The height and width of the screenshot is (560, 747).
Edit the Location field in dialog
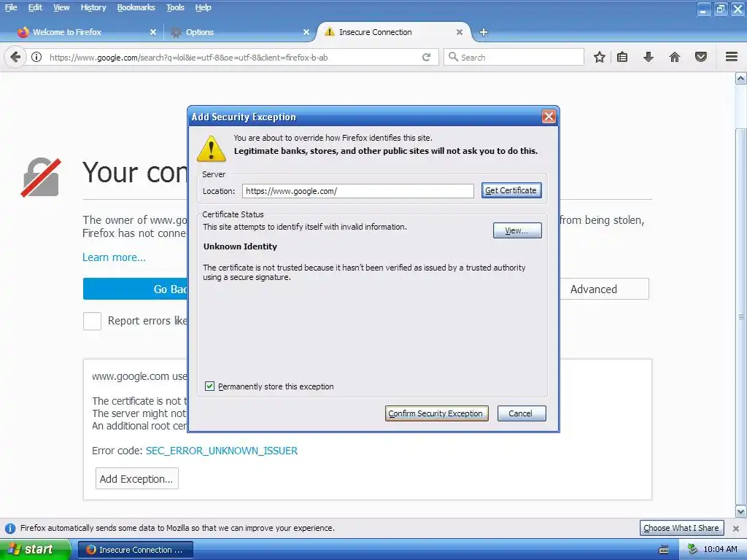pyautogui.click(x=357, y=191)
